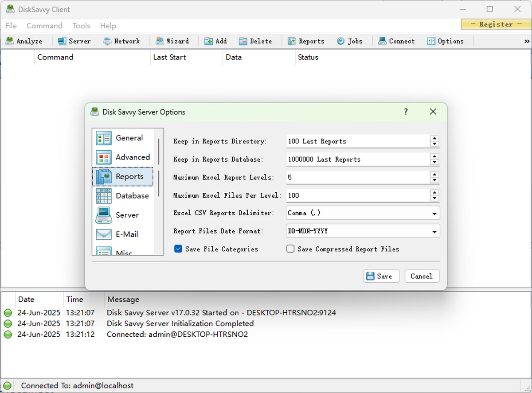Enable Save Compressed Report Files
This screenshot has height=393, width=532.
coord(290,249)
